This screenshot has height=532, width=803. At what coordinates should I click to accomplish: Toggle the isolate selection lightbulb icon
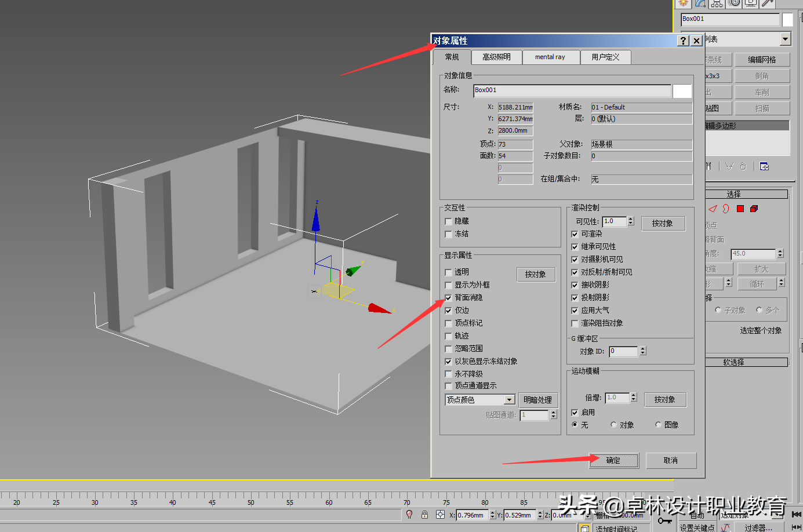409,515
